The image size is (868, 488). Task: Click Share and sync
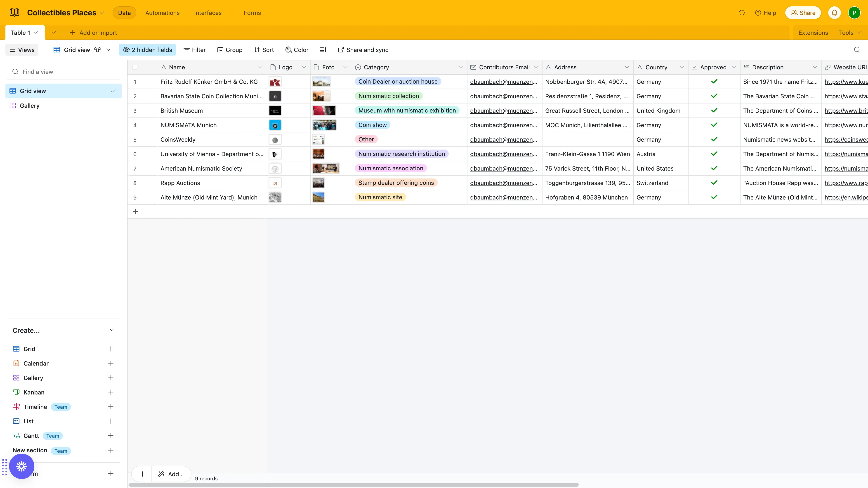coord(363,50)
